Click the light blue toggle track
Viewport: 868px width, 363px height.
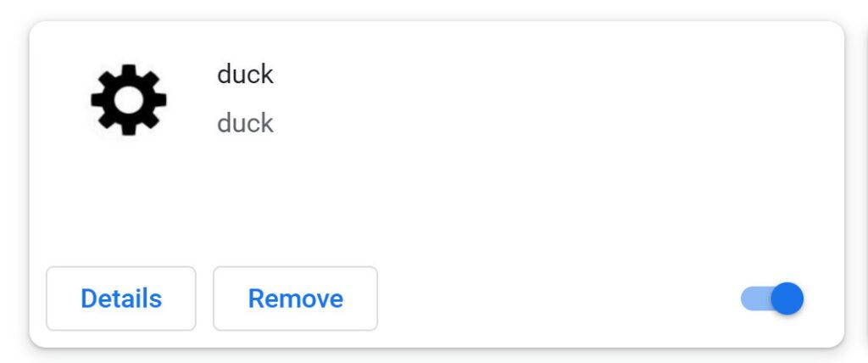tap(753, 299)
